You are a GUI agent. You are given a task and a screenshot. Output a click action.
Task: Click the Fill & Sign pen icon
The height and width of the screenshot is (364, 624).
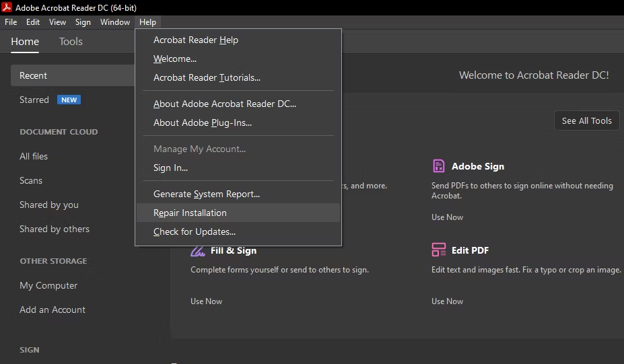[x=198, y=251]
